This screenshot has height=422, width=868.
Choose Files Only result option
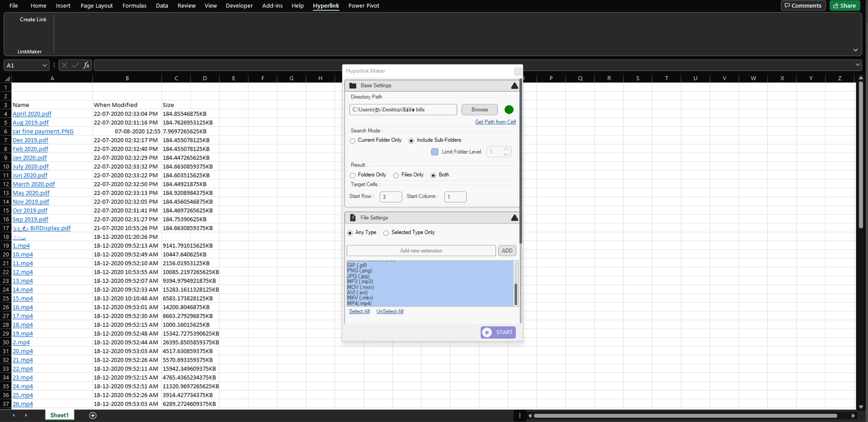[x=396, y=175]
